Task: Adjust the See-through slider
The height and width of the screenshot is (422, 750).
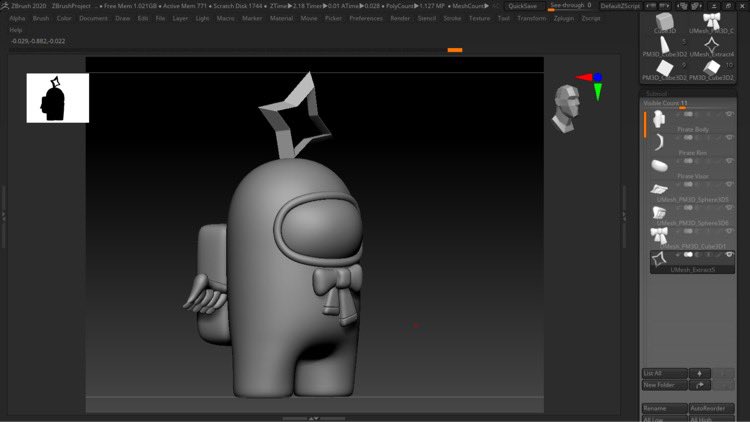Action: pyautogui.click(x=571, y=6)
